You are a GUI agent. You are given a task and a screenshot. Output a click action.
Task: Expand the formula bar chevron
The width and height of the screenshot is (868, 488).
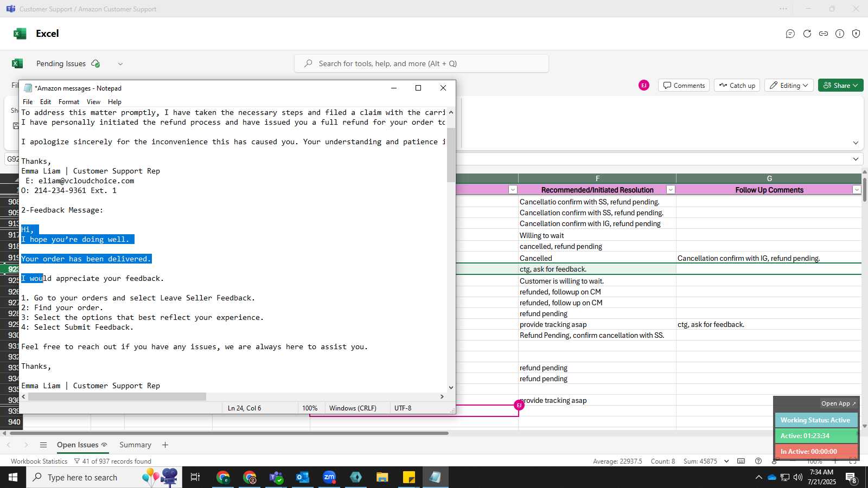(x=856, y=159)
